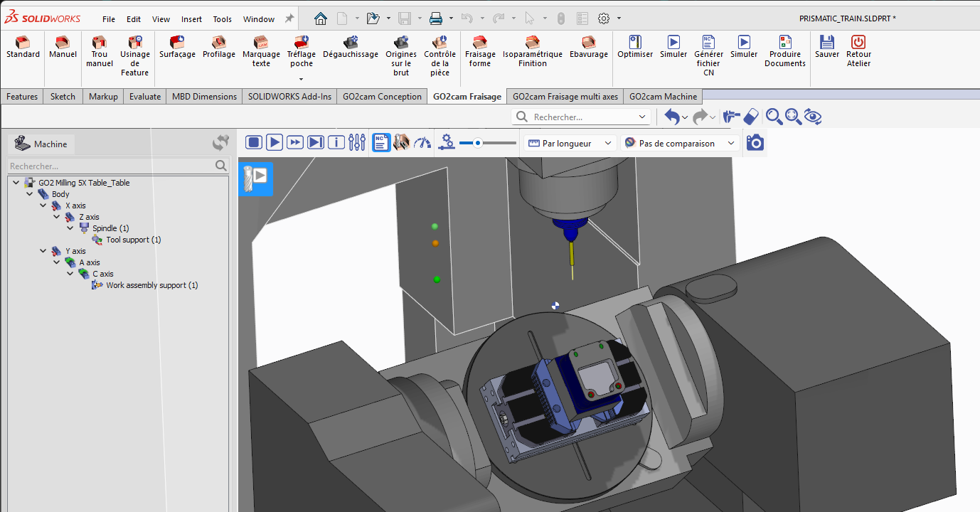980x512 pixels.
Task: Open the Par longueur dropdown
Action: pyautogui.click(x=570, y=143)
